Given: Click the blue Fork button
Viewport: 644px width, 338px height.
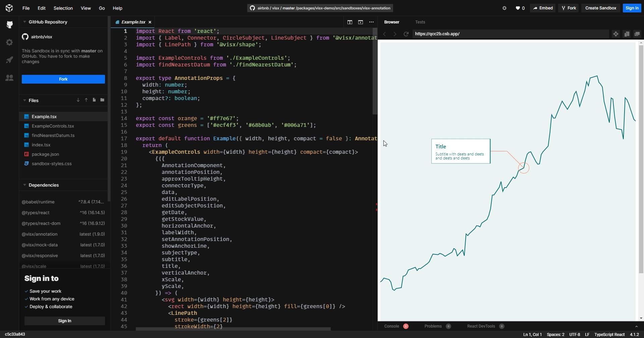Looking at the screenshot, I should 63,79.
